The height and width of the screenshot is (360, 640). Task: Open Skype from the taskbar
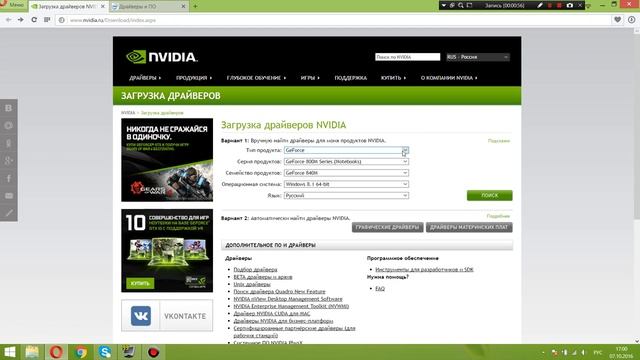click(x=105, y=352)
